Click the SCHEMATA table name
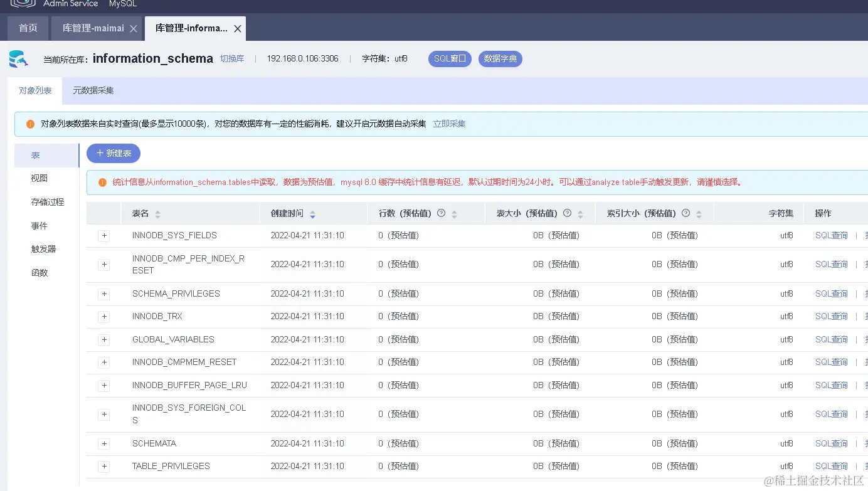The width and height of the screenshot is (868, 491). coord(154,444)
